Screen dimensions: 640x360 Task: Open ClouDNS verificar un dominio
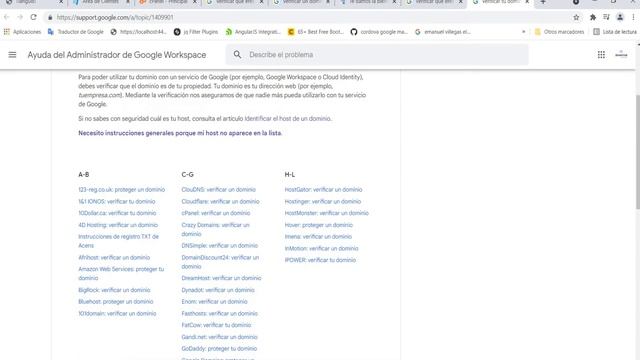tap(219, 189)
